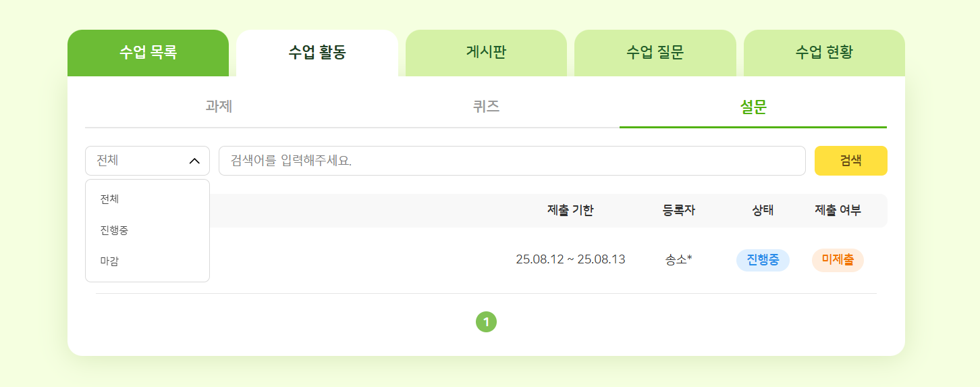
Task: Select the 설문 sub-tab
Action: click(x=753, y=107)
